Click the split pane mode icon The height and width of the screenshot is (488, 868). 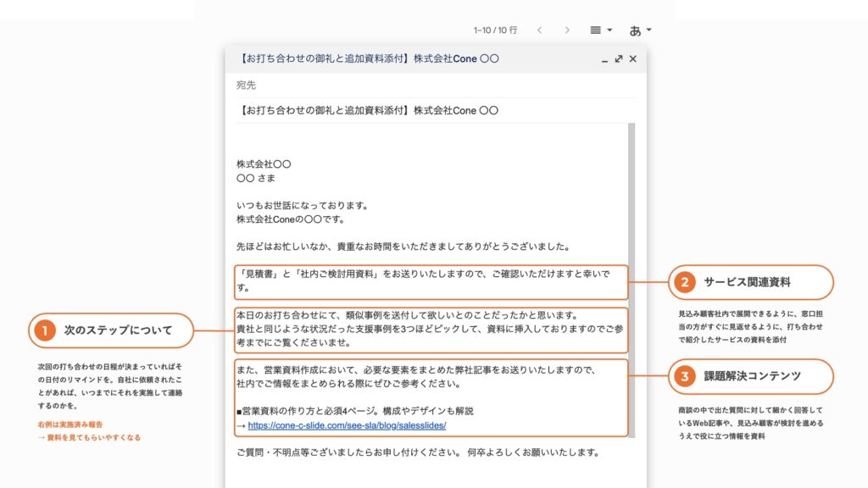[596, 30]
